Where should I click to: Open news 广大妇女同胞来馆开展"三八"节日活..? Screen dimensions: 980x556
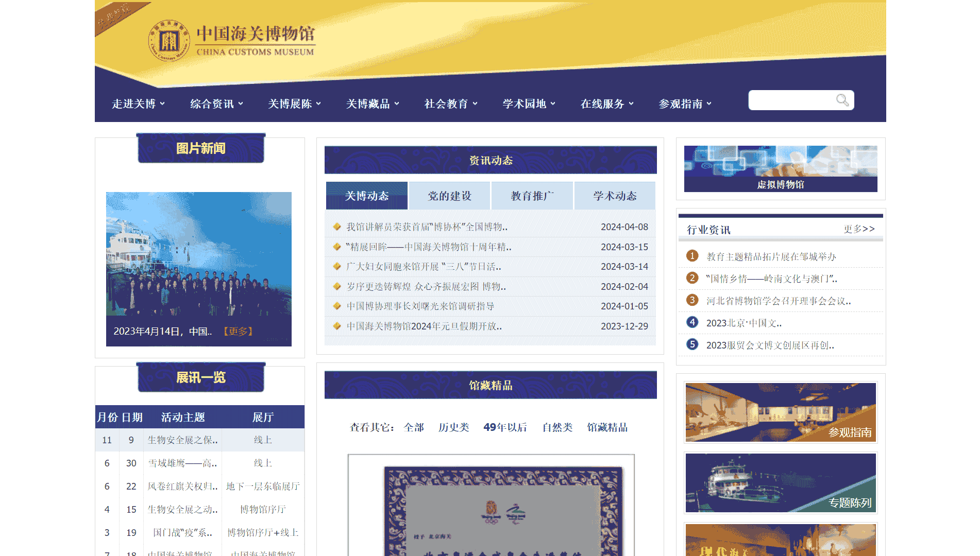point(424,266)
